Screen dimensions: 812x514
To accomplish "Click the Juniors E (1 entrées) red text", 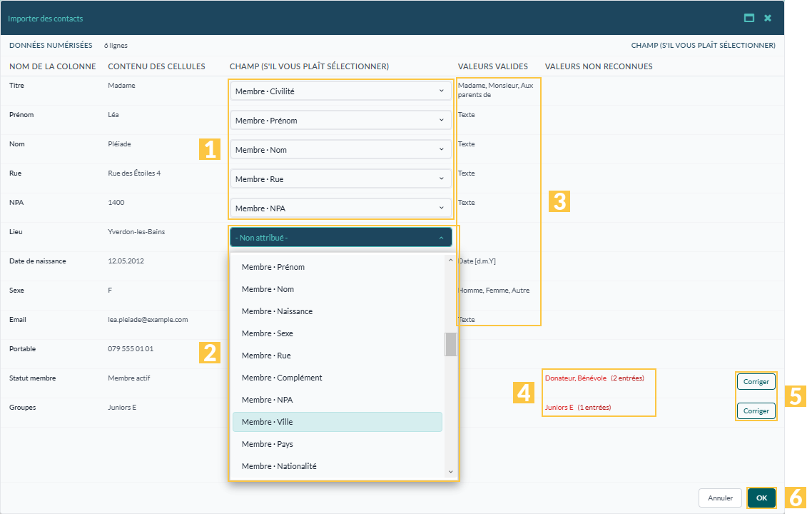I will [x=578, y=407].
